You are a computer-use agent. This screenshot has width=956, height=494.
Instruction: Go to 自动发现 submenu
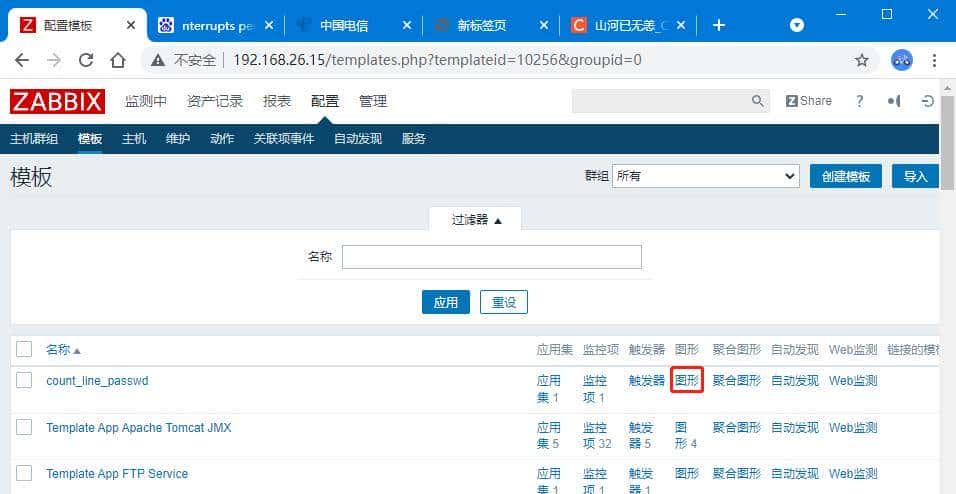358,138
